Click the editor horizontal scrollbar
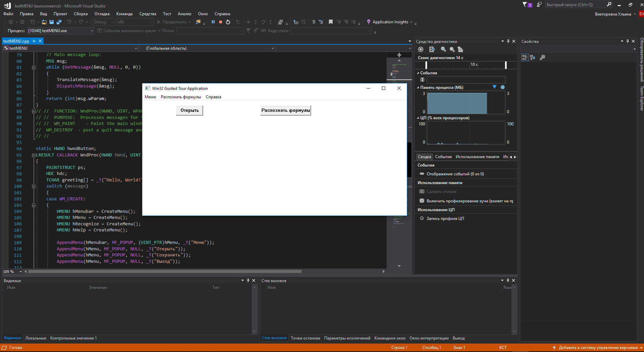 [165, 271]
